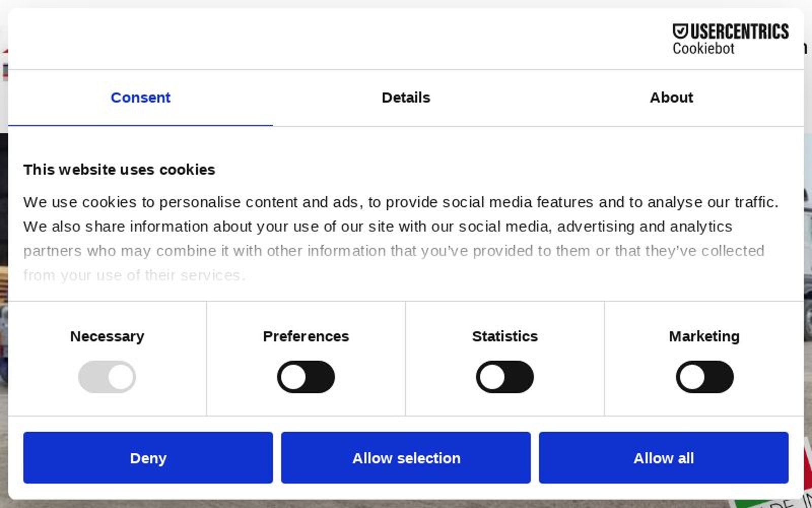Enable the Statistics cookies toggle

point(504,377)
